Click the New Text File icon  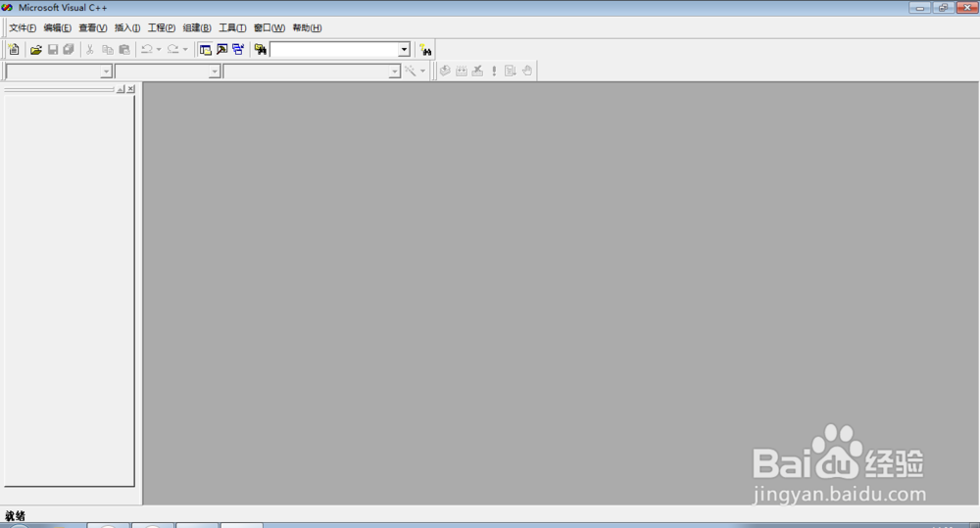(14, 49)
